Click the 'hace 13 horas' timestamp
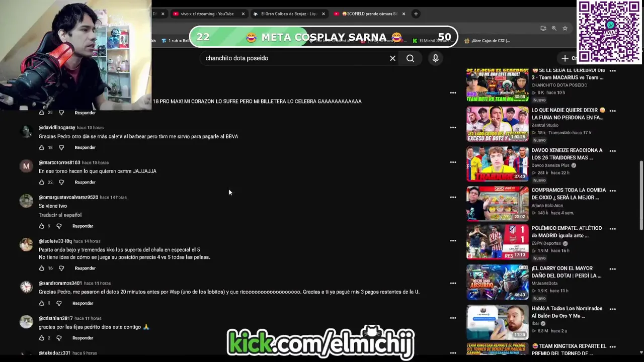Screen dimensions: 644x362 pos(90,128)
